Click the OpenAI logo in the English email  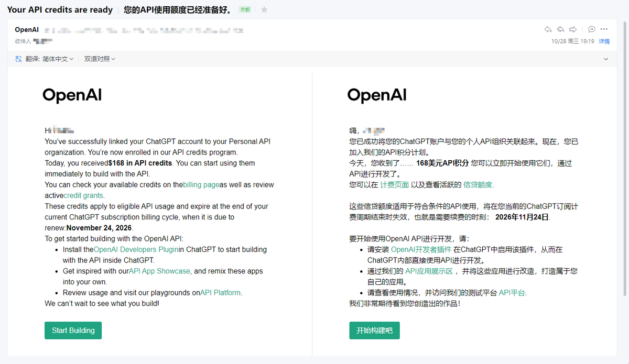(x=72, y=95)
